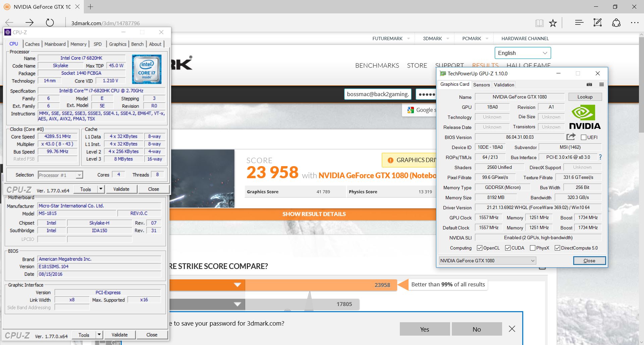Expand the 3DMARK menu dropdown

point(448,39)
